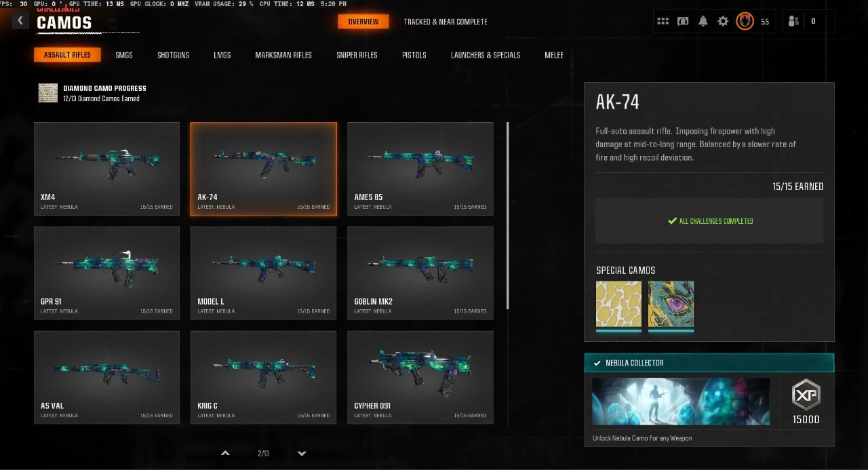
Task: Select the Pistols category
Action: click(x=414, y=55)
